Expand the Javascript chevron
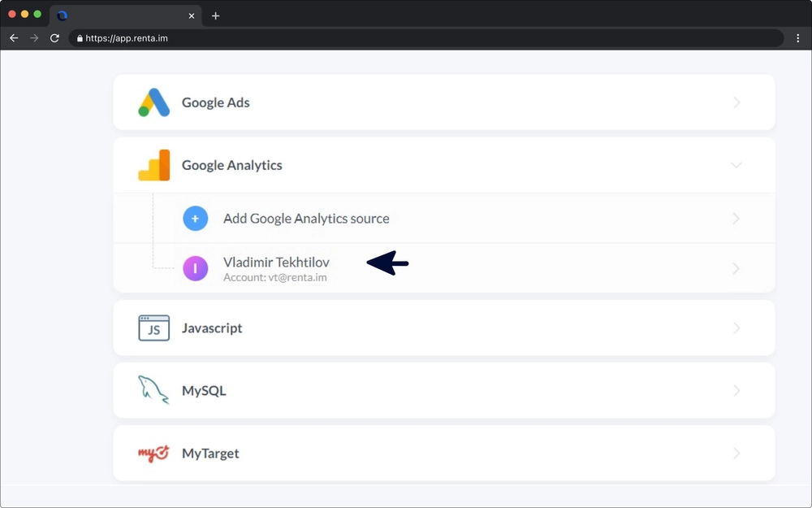 (736, 328)
